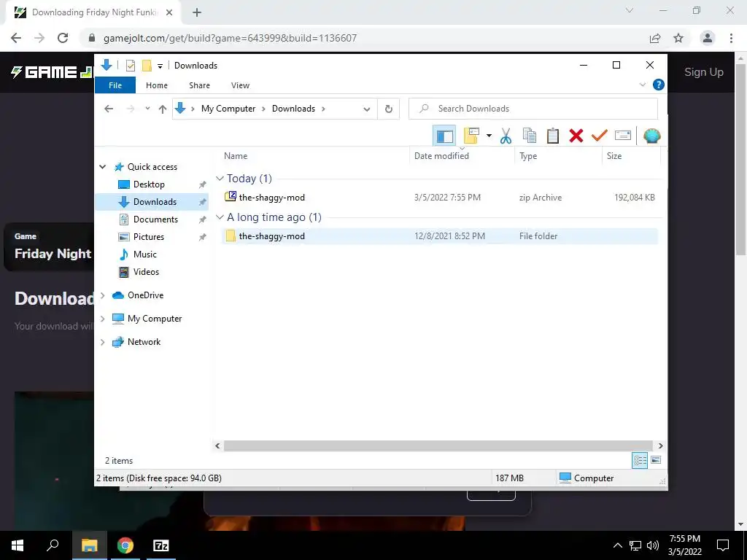
Task: Click the Rename icon in toolbar
Action: click(x=623, y=136)
